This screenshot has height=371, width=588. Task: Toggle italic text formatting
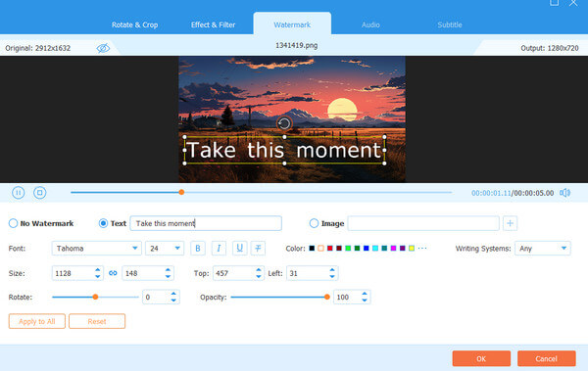pyautogui.click(x=219, y=248)
